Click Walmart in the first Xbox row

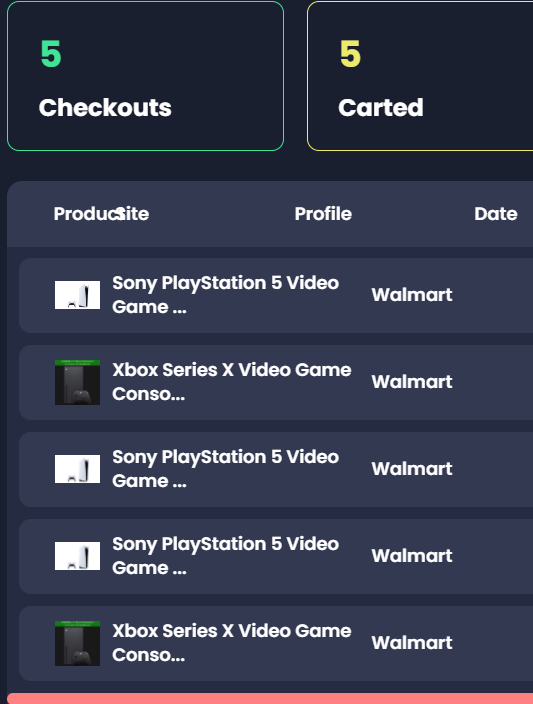pyautogui.click(x=412, y=382)
